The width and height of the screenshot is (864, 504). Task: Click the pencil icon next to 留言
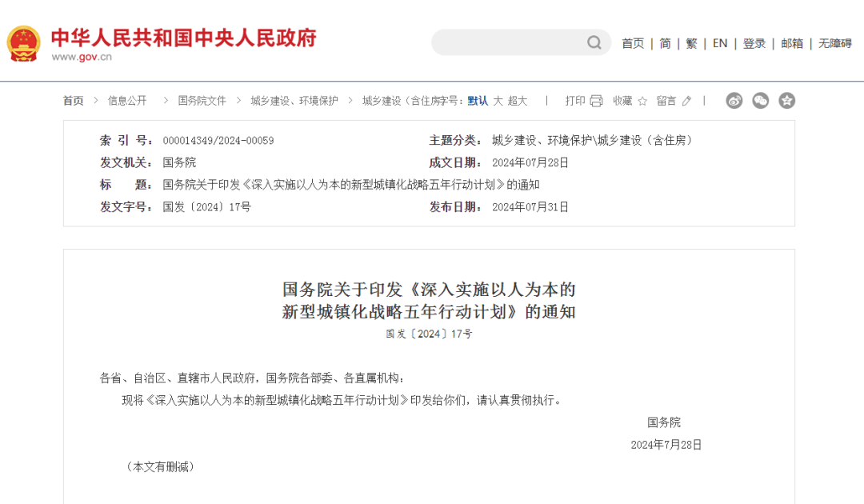[x=686, y=101]
